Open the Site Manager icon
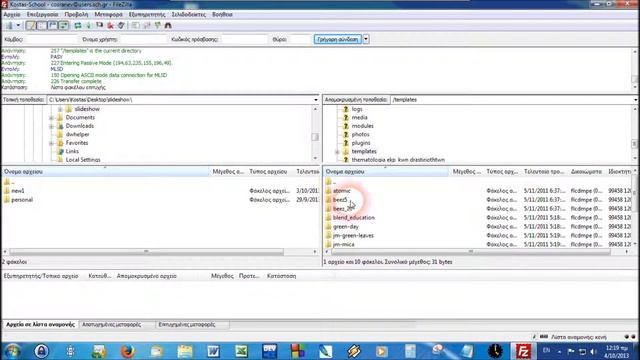The width and height of the screenshot is (640, 360). tap(9, 25)
